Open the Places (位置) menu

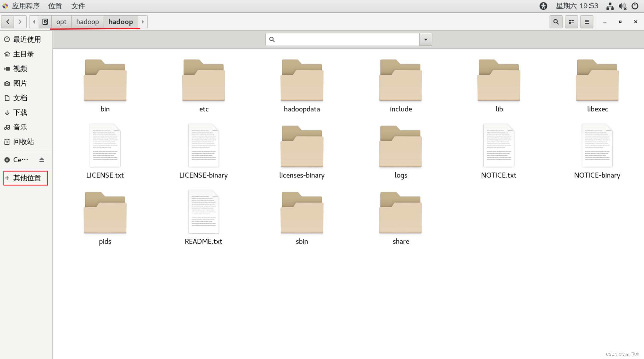pyautogui.click(x=55, y=6)
